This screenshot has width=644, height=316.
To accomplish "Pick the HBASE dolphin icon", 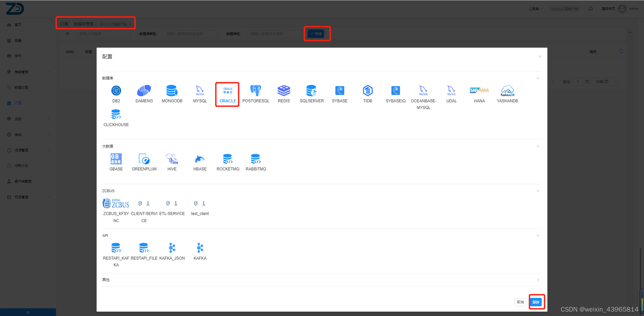I will pos(200,159).
